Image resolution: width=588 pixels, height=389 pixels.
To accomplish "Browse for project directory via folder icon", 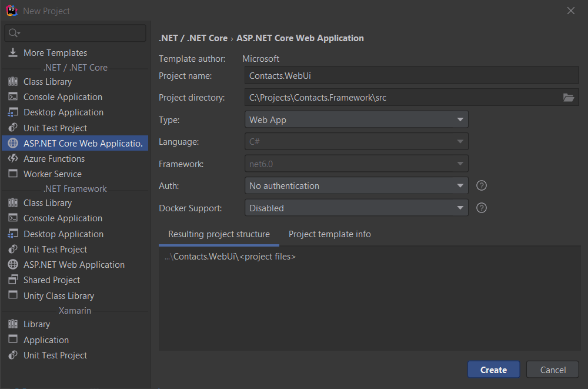I will pyautogui.click(x=569, y=98).
